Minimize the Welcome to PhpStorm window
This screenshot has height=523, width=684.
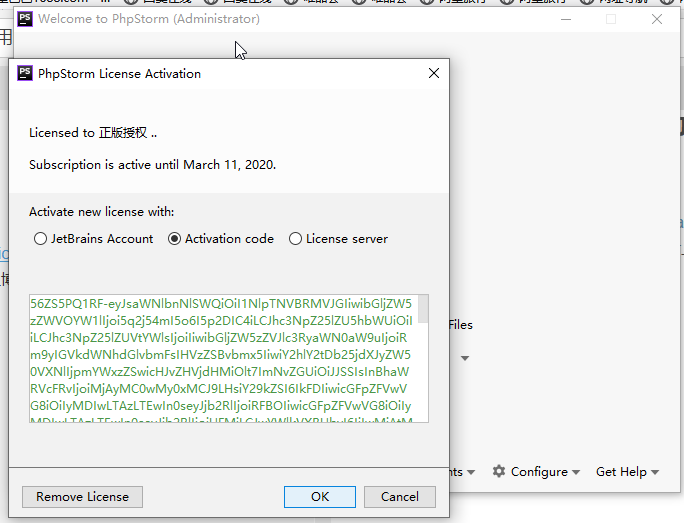click(x=566, y=19)
